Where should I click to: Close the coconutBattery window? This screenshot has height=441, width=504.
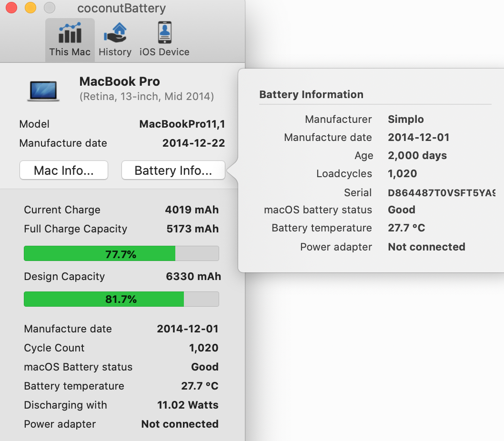pyautogui.click(x=11, y=8)
